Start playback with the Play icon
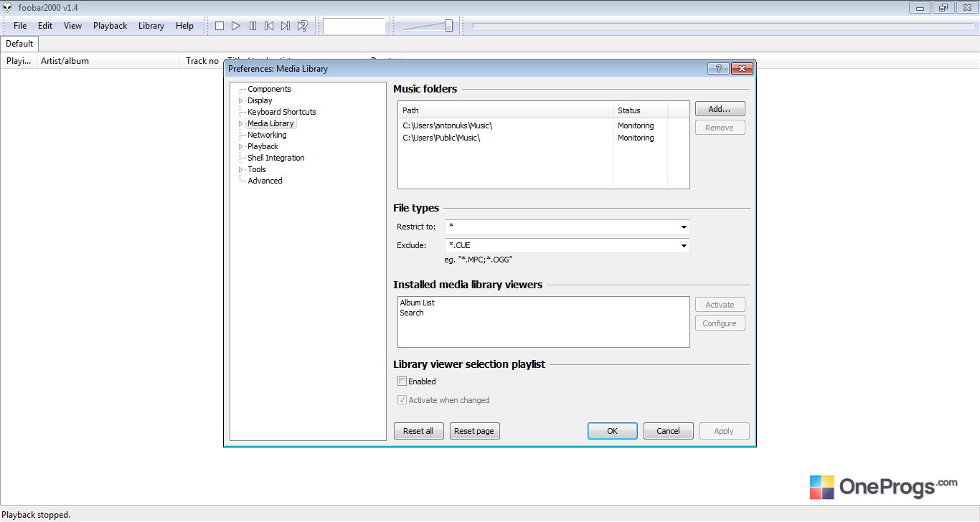980x522 pixels. point(236,26)
